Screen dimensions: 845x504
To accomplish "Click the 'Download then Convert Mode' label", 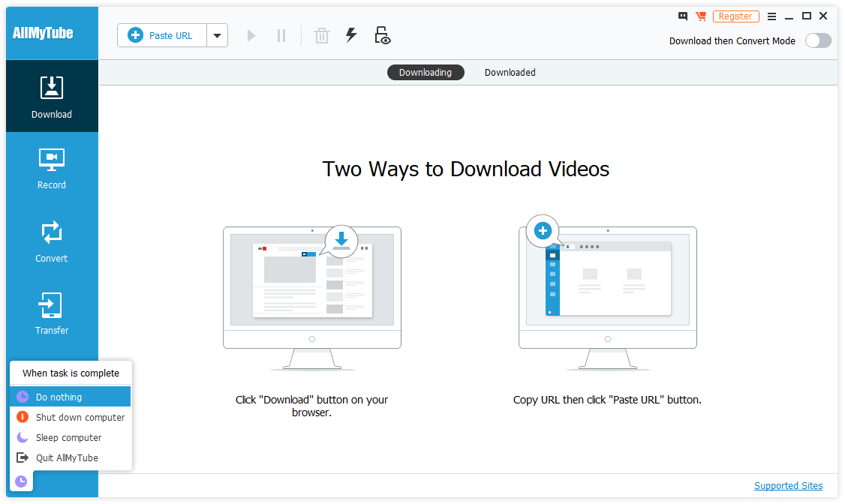I will [x=732, y=41].
